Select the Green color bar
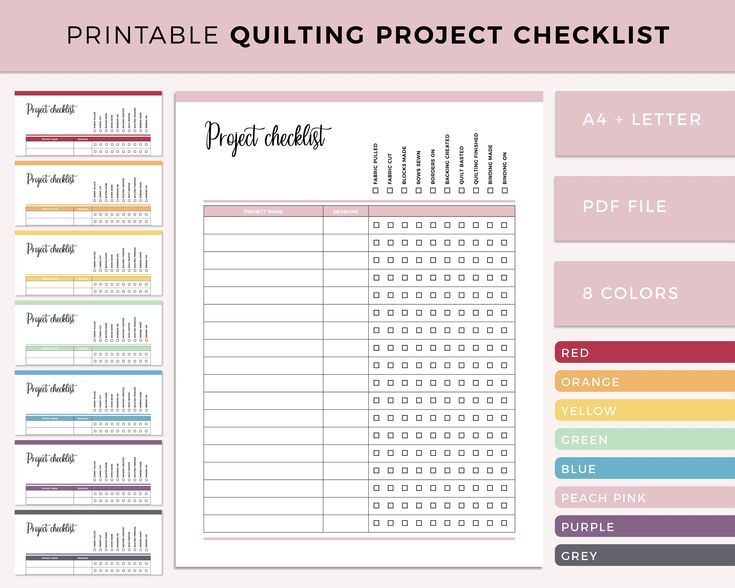 pos(644,440)
